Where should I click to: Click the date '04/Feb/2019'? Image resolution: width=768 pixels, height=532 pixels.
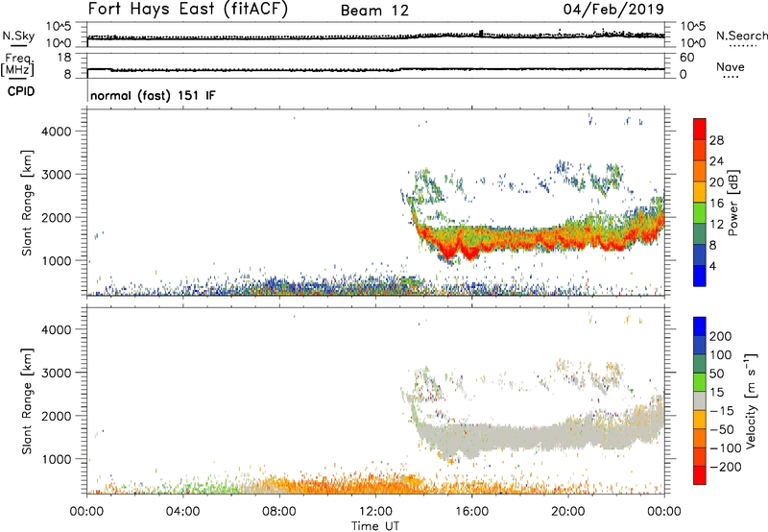click(613, 9)
